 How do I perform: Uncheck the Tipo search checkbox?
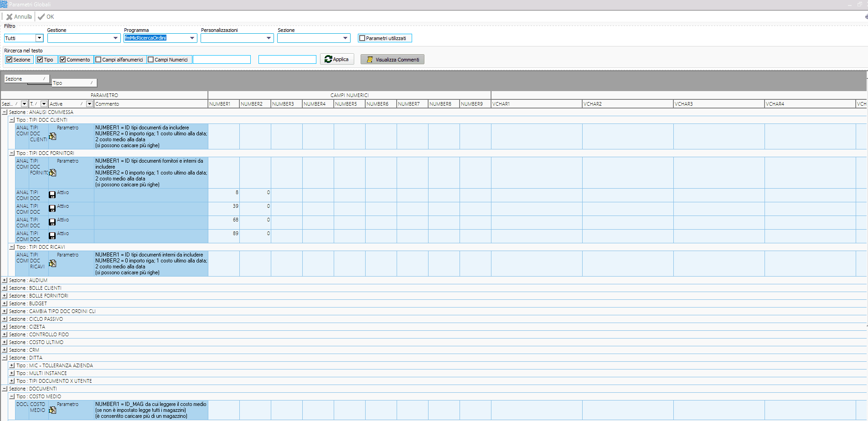(40, 60)
